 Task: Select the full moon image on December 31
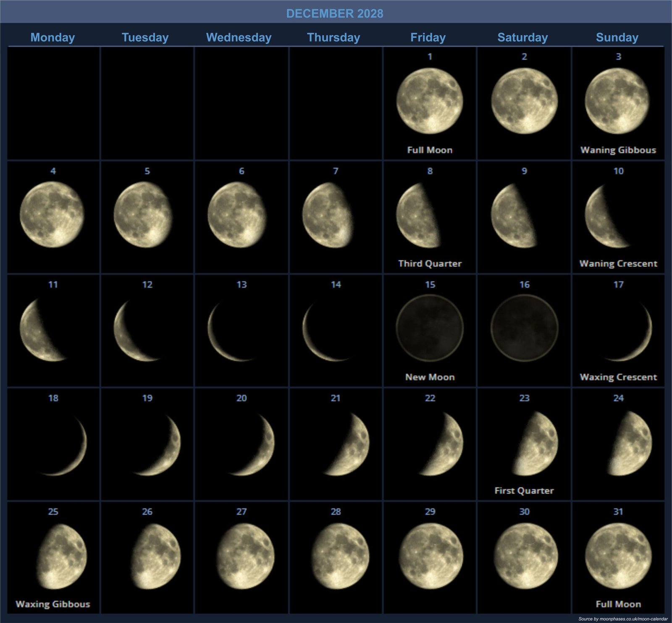(618, 556)
